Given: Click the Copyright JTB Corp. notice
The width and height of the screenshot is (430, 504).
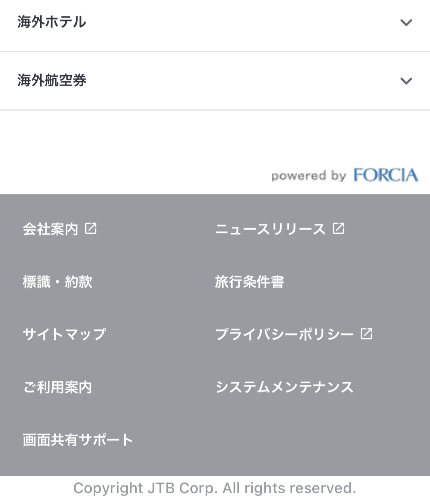Looking at the screenshot, I should click(x=215, y=488).
